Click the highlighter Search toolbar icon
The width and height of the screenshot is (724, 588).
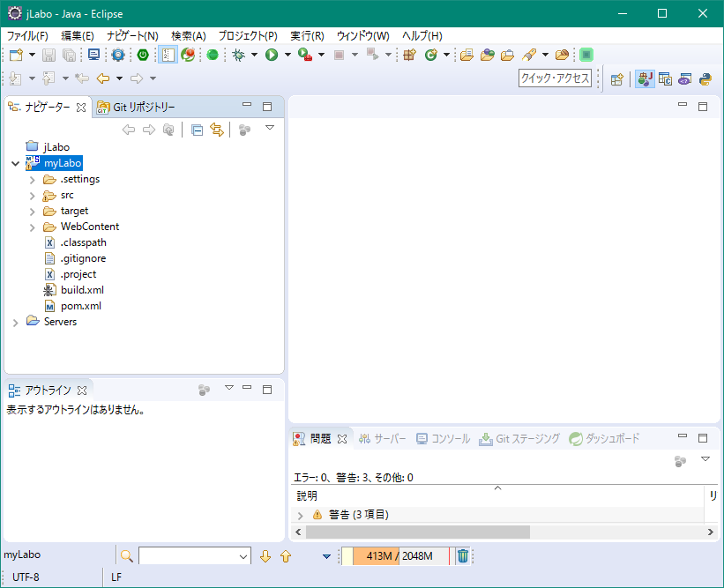click(x=529, y=55)
